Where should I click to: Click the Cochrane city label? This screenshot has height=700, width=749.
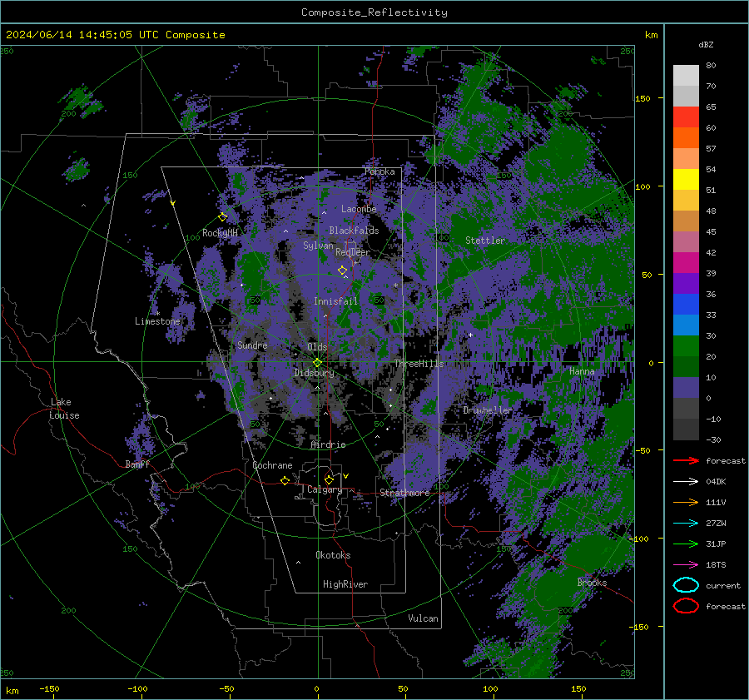(272, 465)
